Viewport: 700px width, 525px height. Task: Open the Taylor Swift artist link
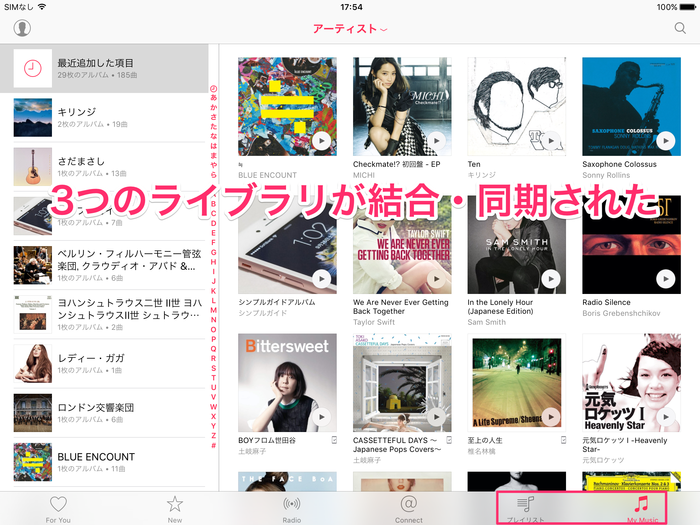374,322
